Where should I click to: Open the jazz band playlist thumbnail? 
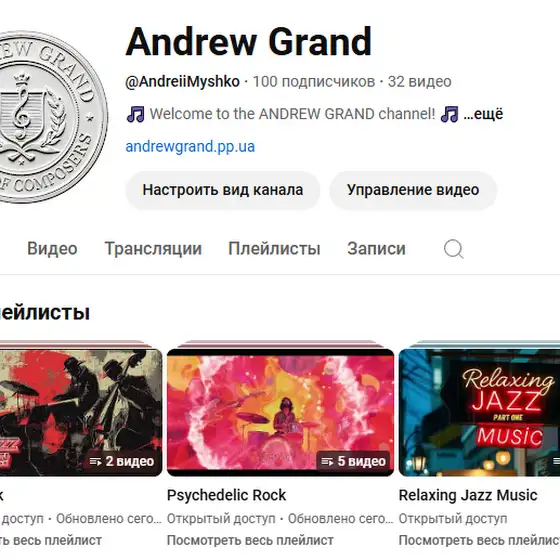click(81, 412)
